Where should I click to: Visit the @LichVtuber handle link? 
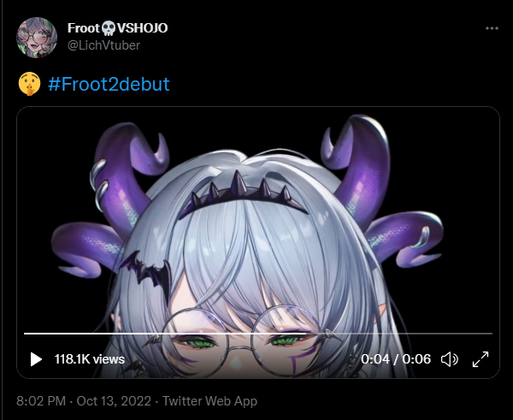[103, 45]
